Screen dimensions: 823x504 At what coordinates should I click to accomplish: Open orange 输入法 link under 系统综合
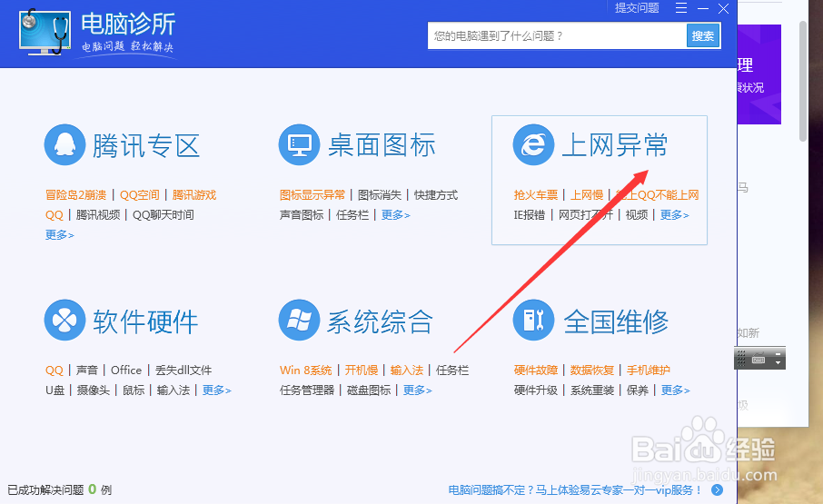pos(407,371)
